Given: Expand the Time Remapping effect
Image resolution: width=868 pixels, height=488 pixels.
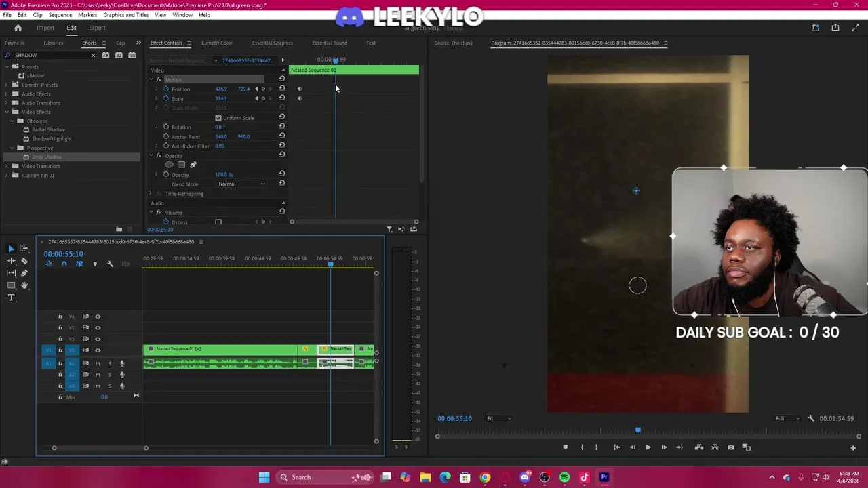Looking at the screenshot, I should (151, 194).
